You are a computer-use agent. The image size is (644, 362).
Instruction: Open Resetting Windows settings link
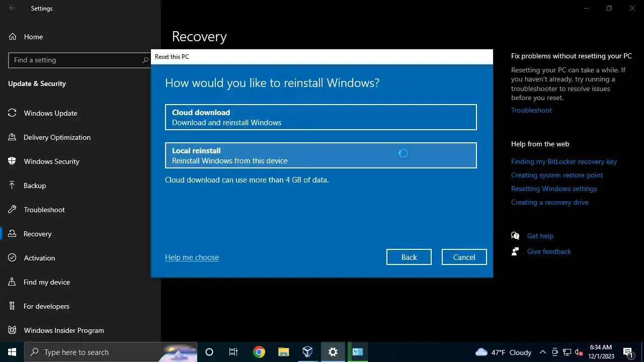[x=554, y=189]
